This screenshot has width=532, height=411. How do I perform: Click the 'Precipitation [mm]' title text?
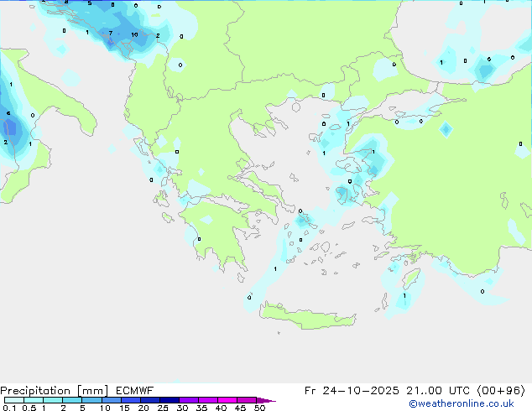(x=55, y=391)
